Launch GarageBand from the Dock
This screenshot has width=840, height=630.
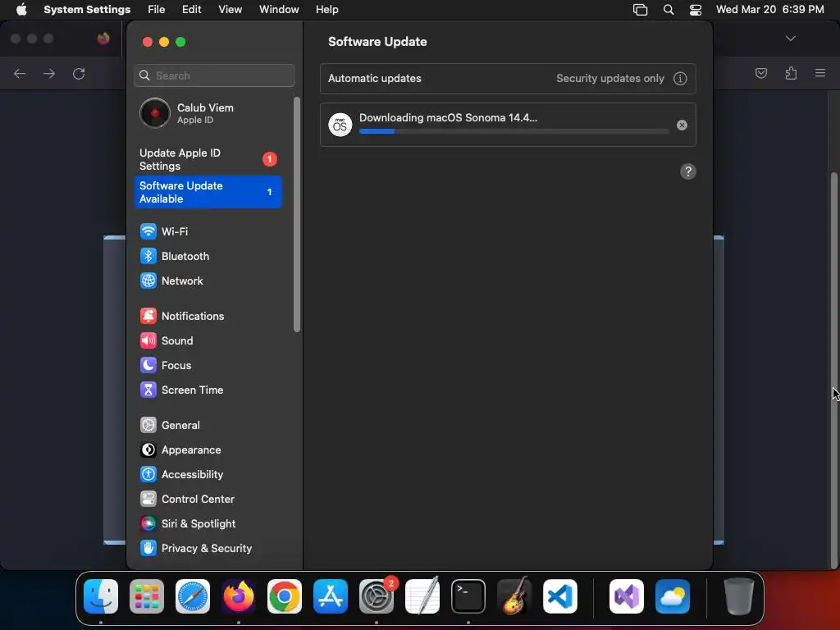pos(514,596)
